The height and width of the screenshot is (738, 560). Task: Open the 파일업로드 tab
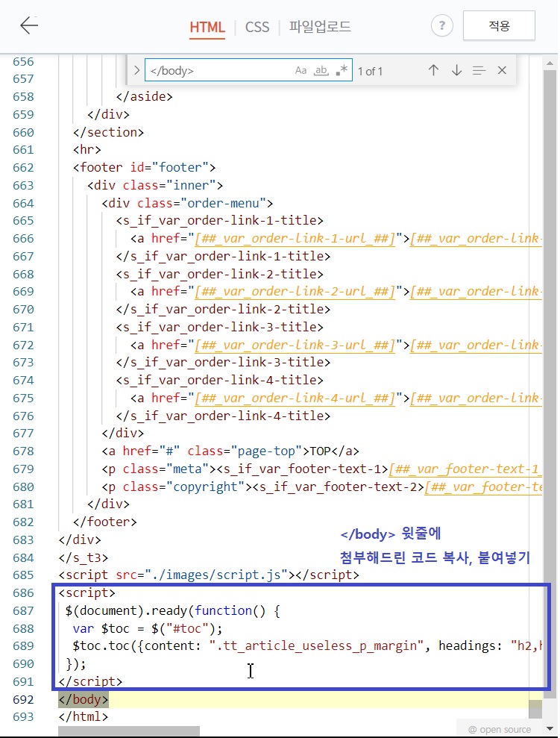(320, 26)
